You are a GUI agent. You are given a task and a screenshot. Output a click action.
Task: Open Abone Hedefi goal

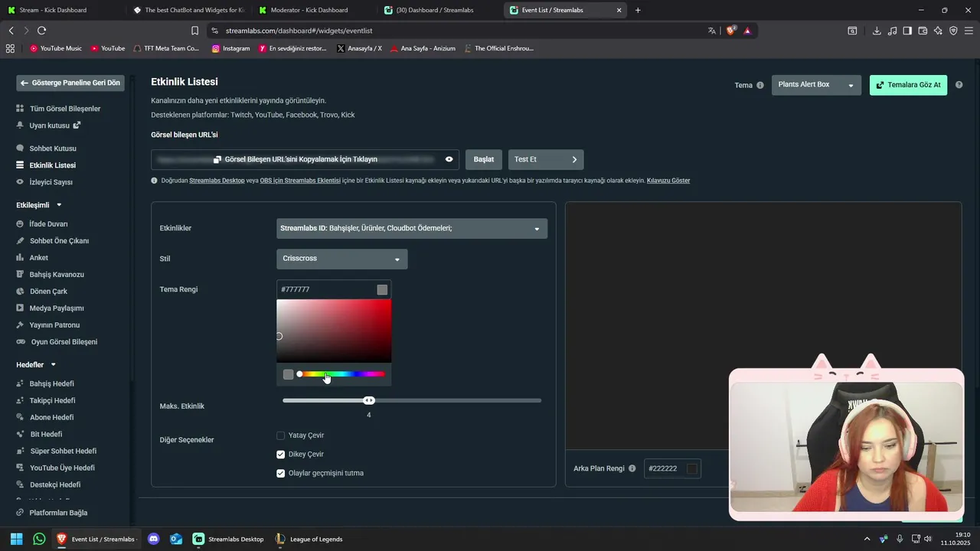pyautogui.click(x=51, y=417)
